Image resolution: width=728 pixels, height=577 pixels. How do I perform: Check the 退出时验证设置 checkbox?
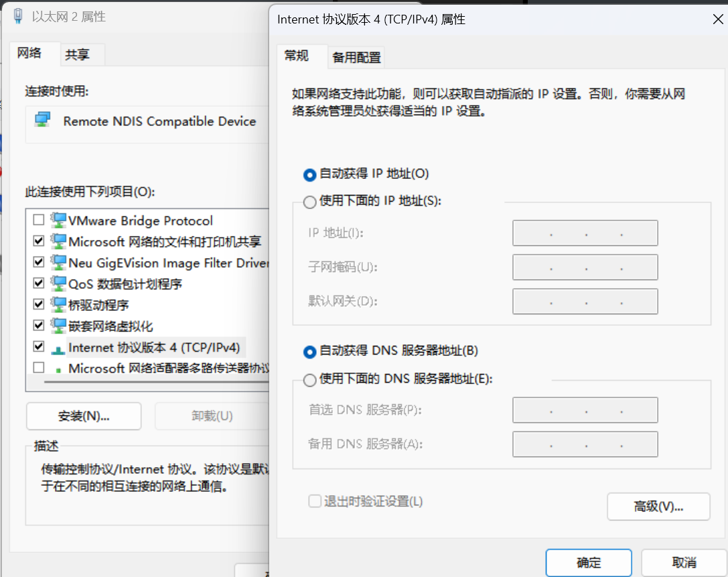tap(315, 501)
